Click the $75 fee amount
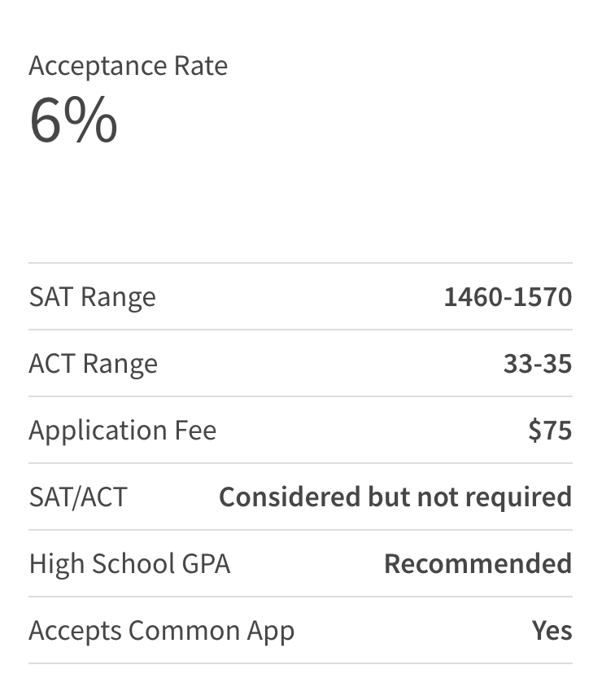 coord(550,431)
